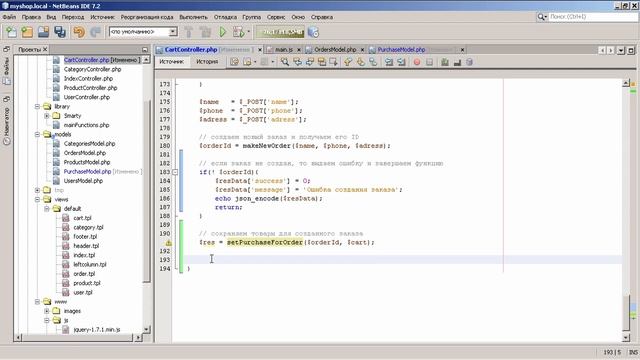
Task: Select the История view button
Action: click(x=207, y=62)
